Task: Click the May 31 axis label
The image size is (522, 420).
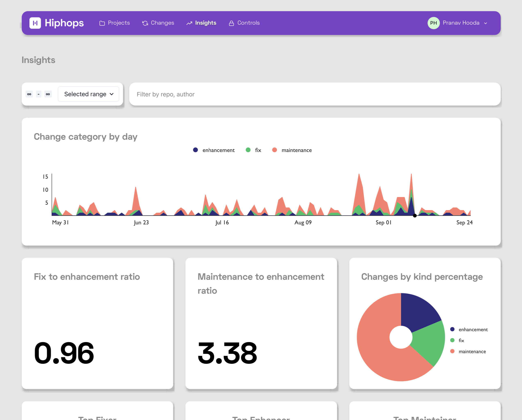Action: point(61,223)
